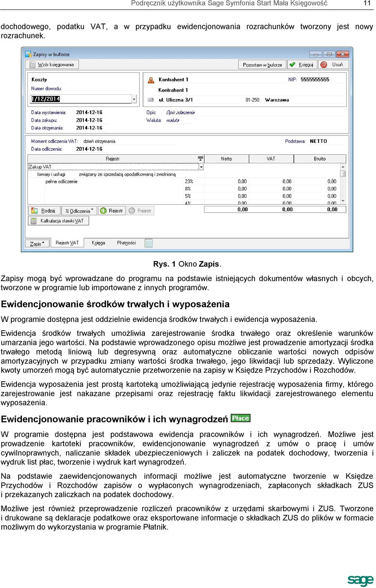Open the % Odliczenia dropdown button
Viewport: 376px width, 588px height.
point(79,211)
